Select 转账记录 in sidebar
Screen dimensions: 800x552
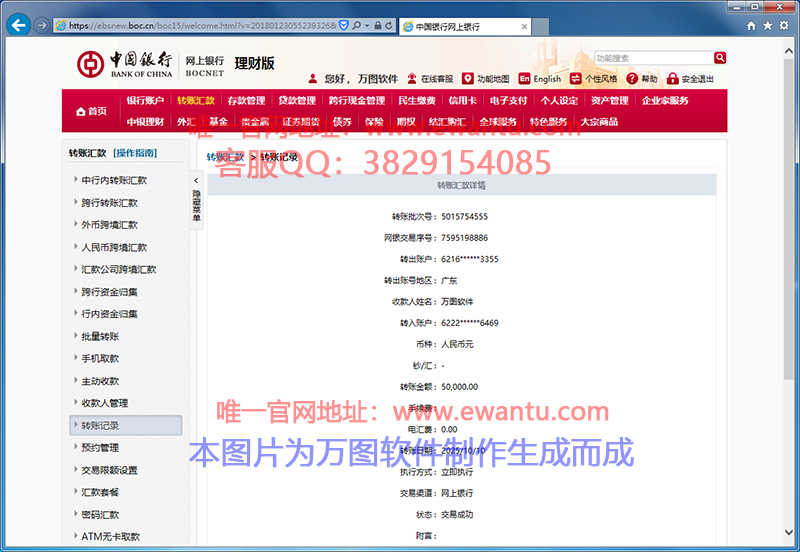pyautogui.click(x=126, y=425)
